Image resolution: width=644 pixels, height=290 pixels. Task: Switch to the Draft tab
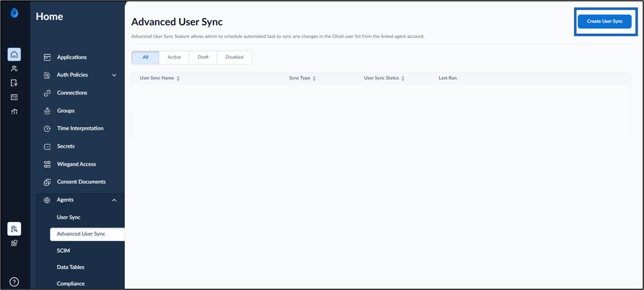(x=203, y=57)
